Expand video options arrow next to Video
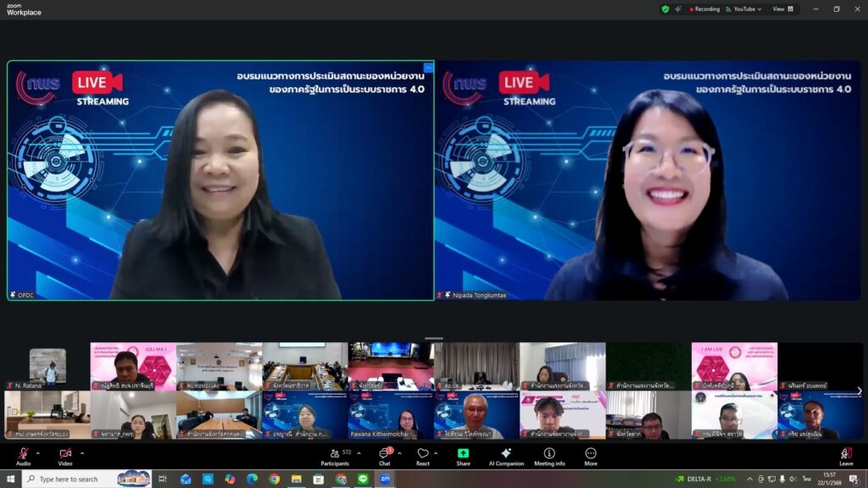This screenshot has height=488, width=868. pyautogui.click(x=81, y=452)
